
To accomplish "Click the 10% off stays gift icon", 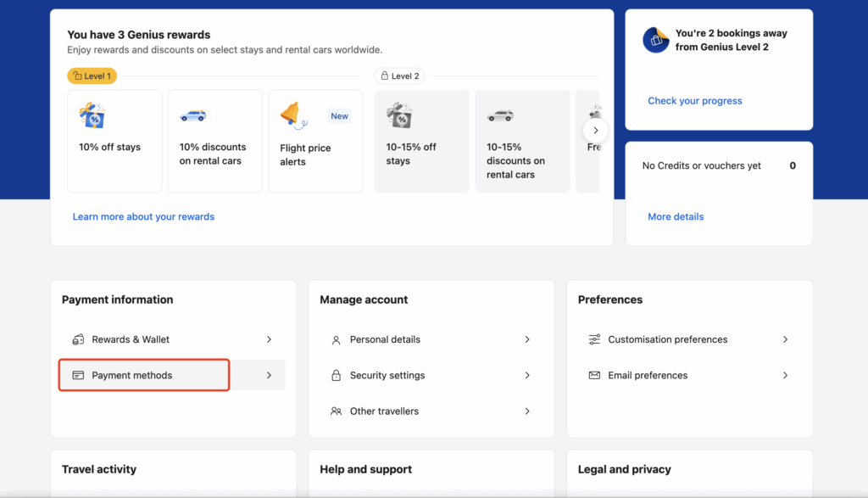I will (92, 116).
